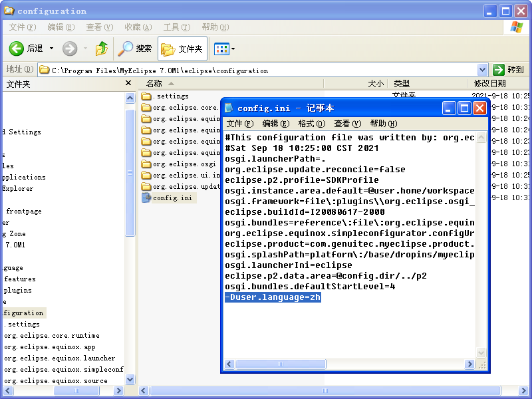This screenshot has width=532, height=399.
Task: Open the Views dropdown arrow
Action: (233, 49)
